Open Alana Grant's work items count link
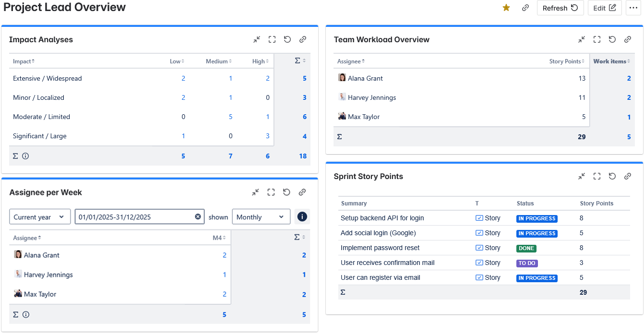Viewport: 644px width, 336px height. [629, 78]
